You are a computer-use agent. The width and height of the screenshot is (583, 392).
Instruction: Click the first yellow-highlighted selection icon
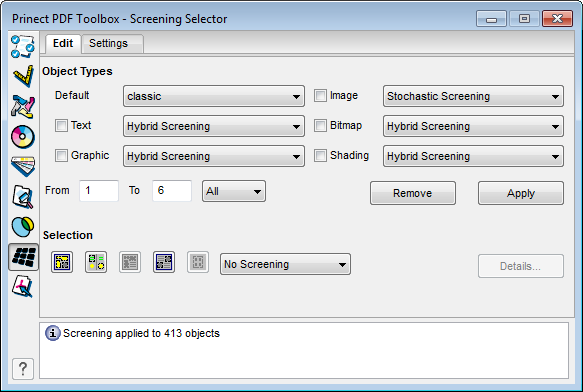62,262
